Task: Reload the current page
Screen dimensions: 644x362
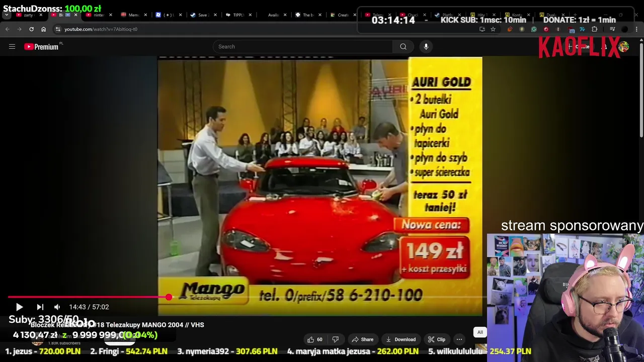Action: (x=32, y=29)
